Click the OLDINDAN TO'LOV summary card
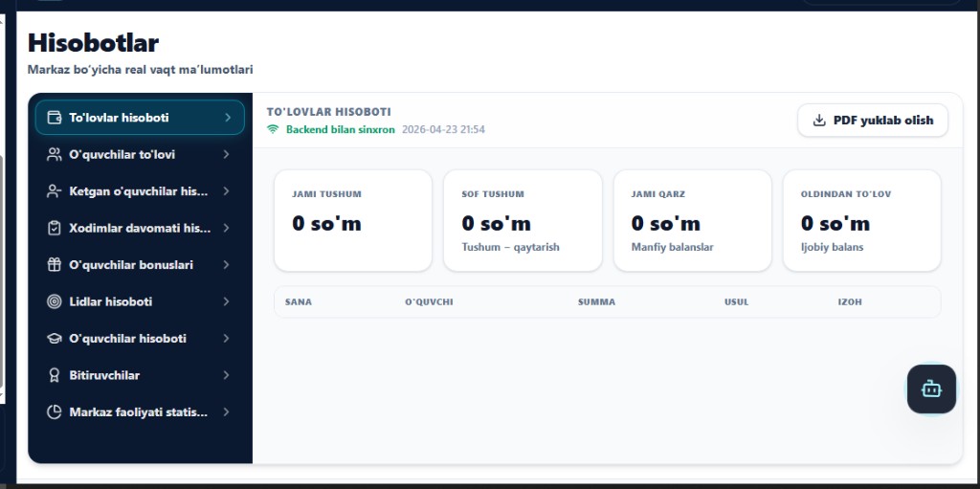The width and height of the screenshot is (980, 489). 862,221
